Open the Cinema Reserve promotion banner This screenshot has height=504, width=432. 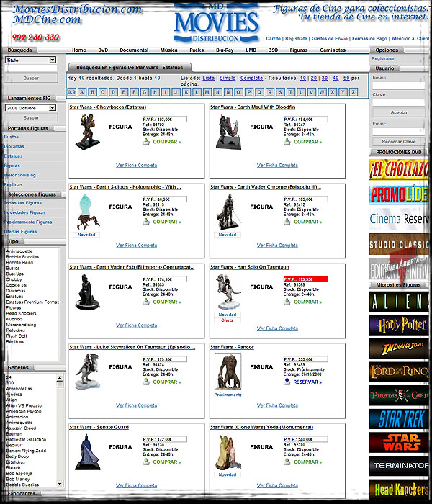tap(399, 219)
